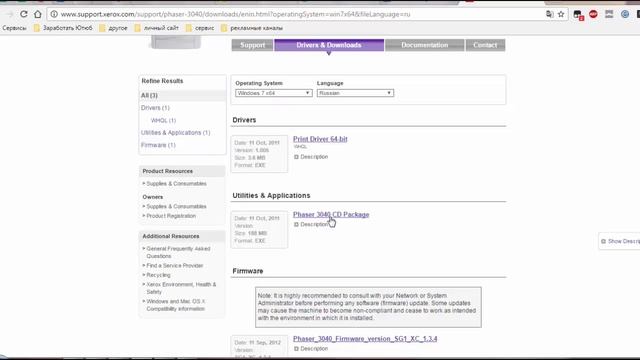This screenshot has width=640, height=360.
Task: Download the Print Driver 64-bit link
Action: click(320, 139)
